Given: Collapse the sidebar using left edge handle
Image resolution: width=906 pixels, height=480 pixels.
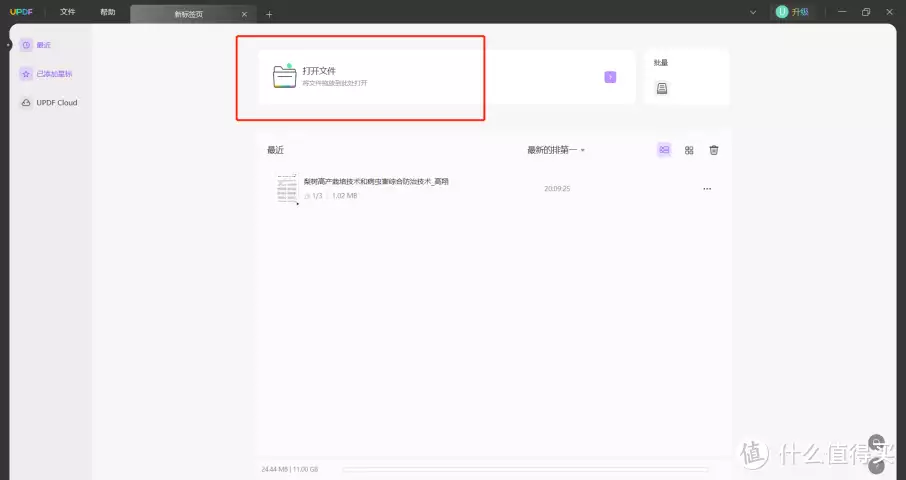Looking at the screenshot, I should click(x=9, y=44).
